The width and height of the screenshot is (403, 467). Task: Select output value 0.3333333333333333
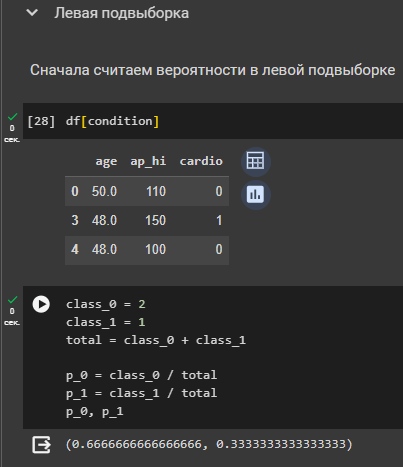click(281, 444)
